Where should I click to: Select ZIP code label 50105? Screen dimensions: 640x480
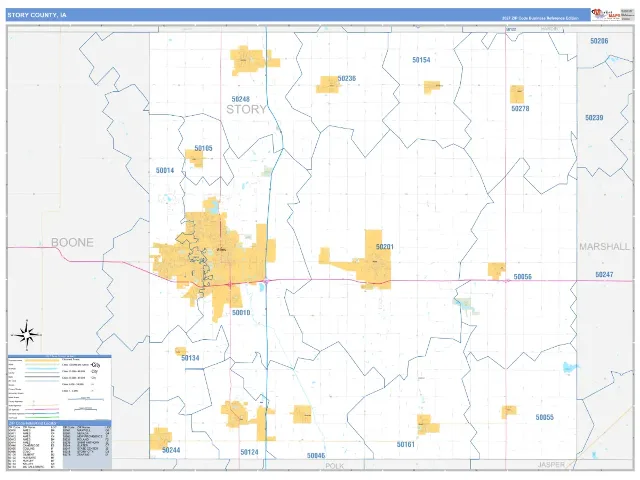point(203,148)
